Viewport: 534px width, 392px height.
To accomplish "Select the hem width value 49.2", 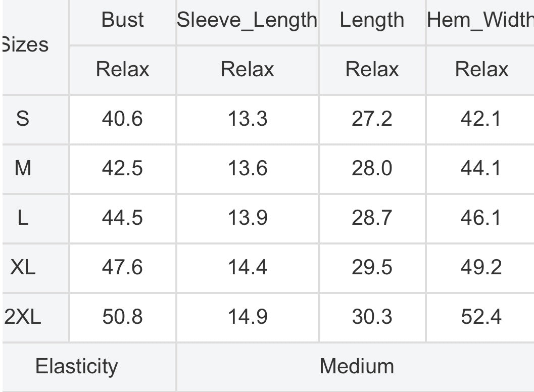I will point(481,267).
